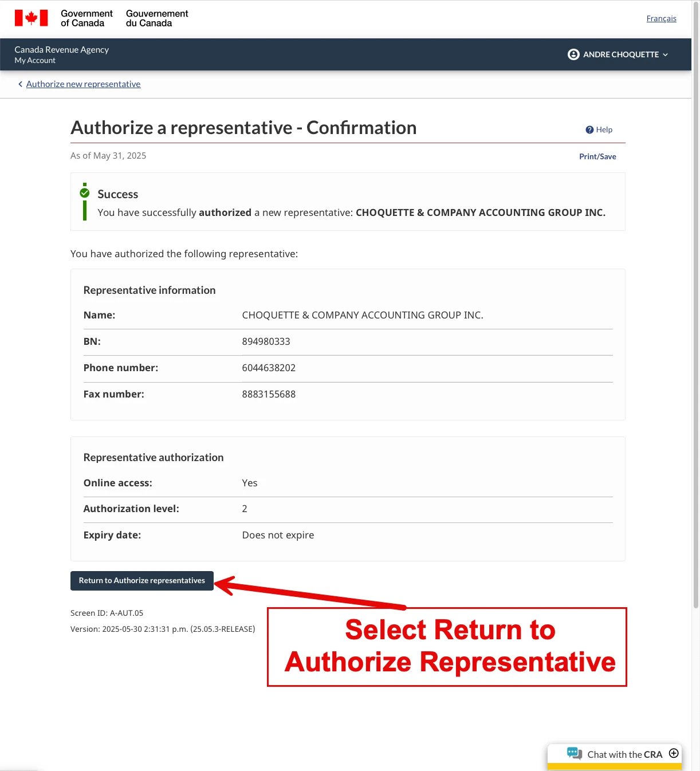Click the Government of Canada wordmark
Image resolution: width=700 pixels, height=771 pixels.
pos(86,18)
